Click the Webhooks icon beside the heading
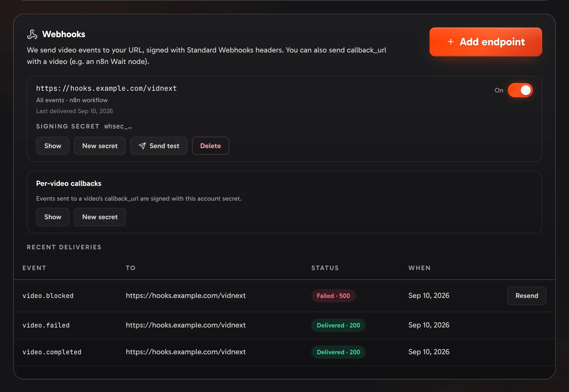 [x=32, y=34]
